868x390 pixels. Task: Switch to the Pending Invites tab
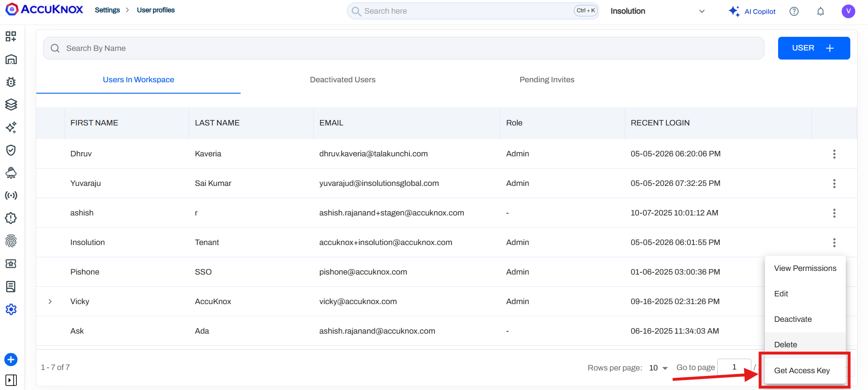pos(547,80)
